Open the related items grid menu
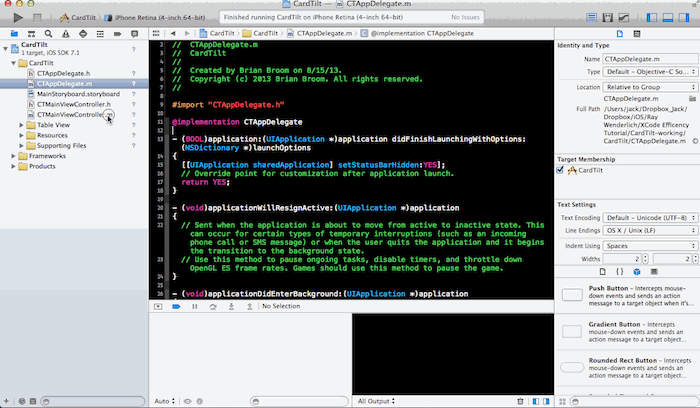The width and height of the screenshot is (700, 408). (156, 33)
